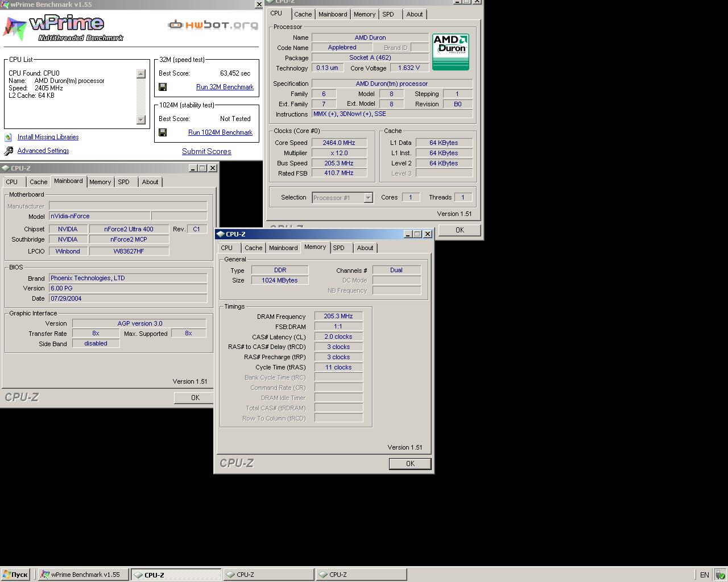Select CPU tab in Mainboard window
Image resolution: width=728 pixels, height=582 pixels.
[x=11, y=182]
